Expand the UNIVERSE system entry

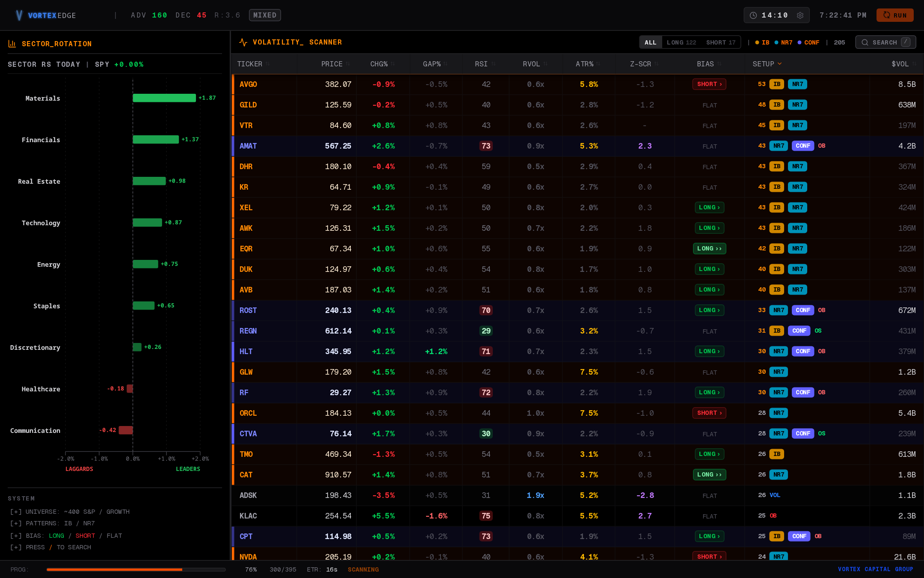[70, 512]
